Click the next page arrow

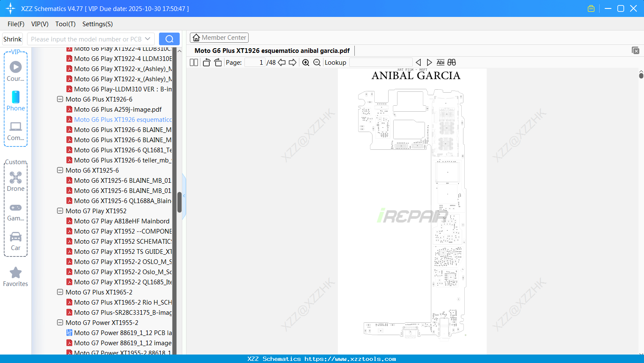click(x=293, y=62)
